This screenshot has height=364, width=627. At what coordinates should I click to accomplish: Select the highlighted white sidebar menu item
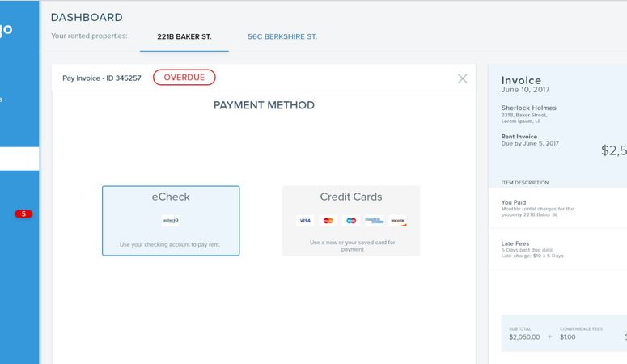tap(19, 159)
